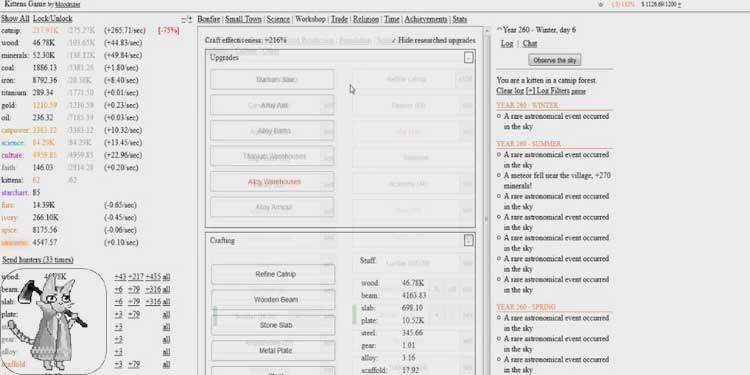Screen dimensions: 750x375
Task: Clear the event log
Action: point(510,91)
